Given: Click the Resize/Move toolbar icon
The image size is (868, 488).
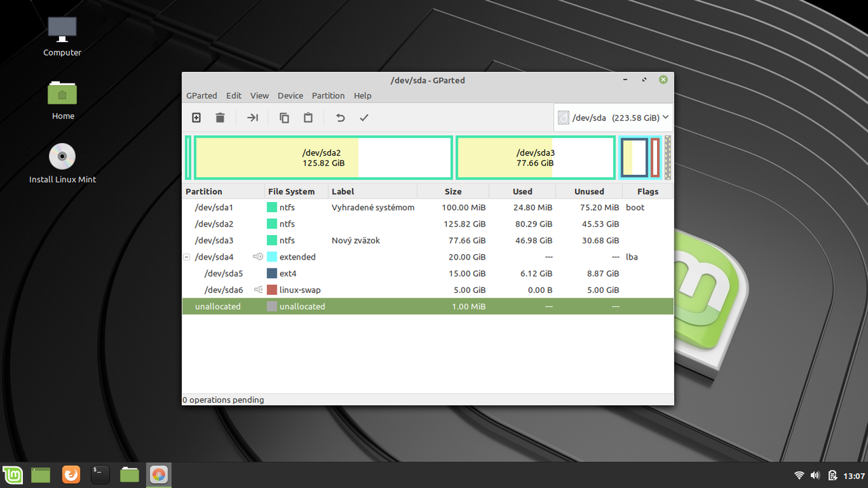Looking at the screenshot, I should point(252,118).
